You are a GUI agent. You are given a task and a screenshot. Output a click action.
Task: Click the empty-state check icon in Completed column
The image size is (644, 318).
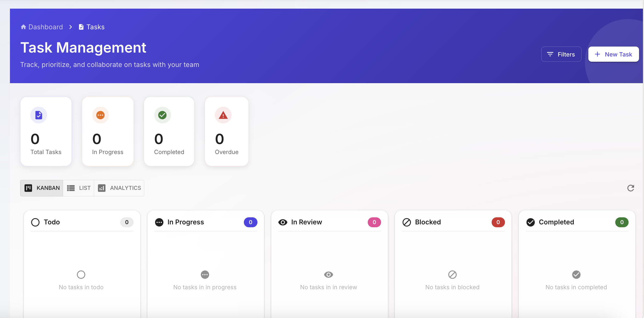coord(576,275)
